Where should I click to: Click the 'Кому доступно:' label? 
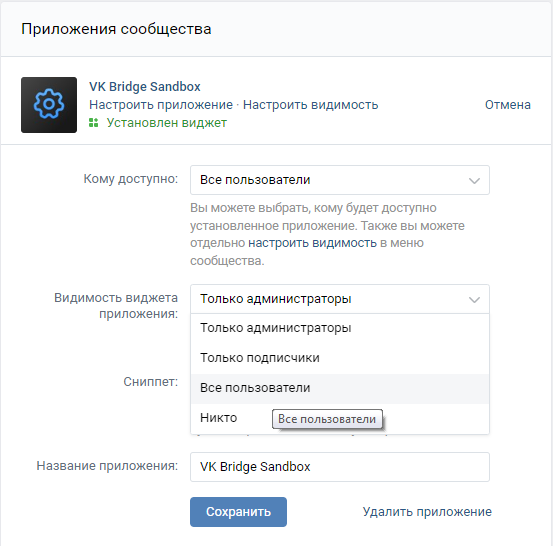point(130,179)
